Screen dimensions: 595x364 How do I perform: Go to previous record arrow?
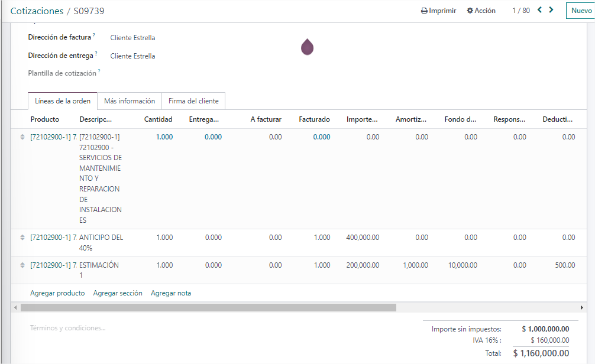click(x=539, y=10)
